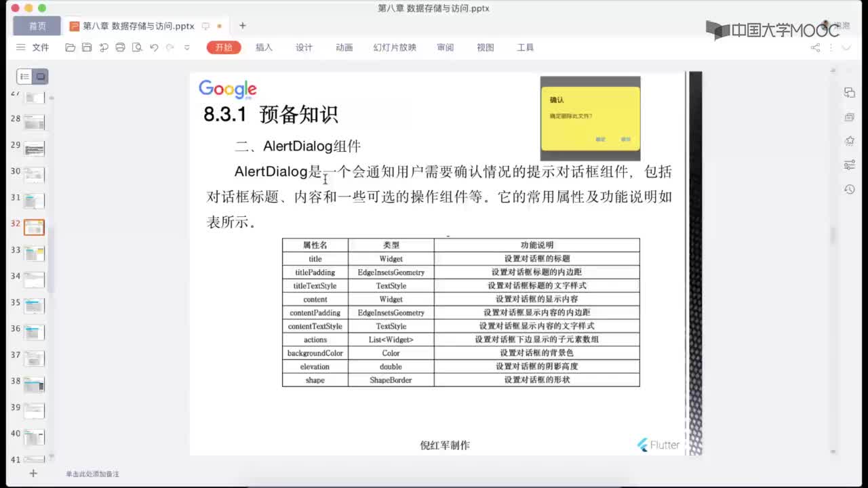Viewport: 868px width, 488px height.
Task: Click the presentation screen icon on document tab
Action: [205, 26]
